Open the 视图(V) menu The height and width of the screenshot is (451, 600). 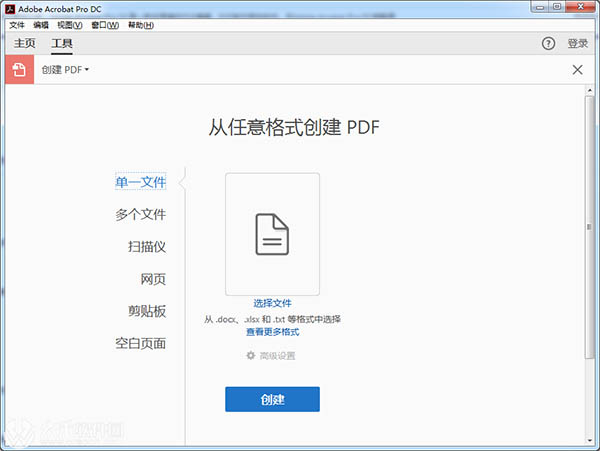pyautogui.click(x=70, y=25)
